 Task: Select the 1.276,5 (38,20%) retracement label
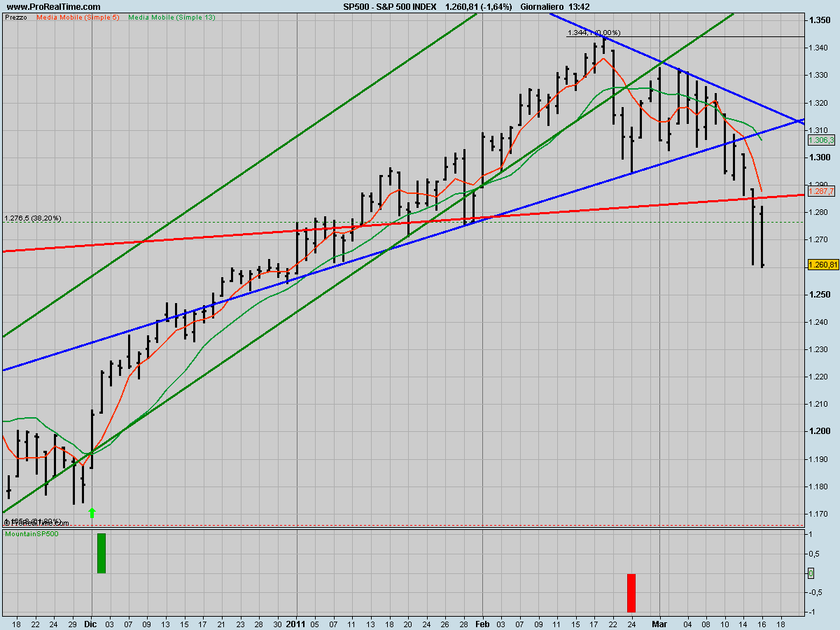tap(32, 218)
